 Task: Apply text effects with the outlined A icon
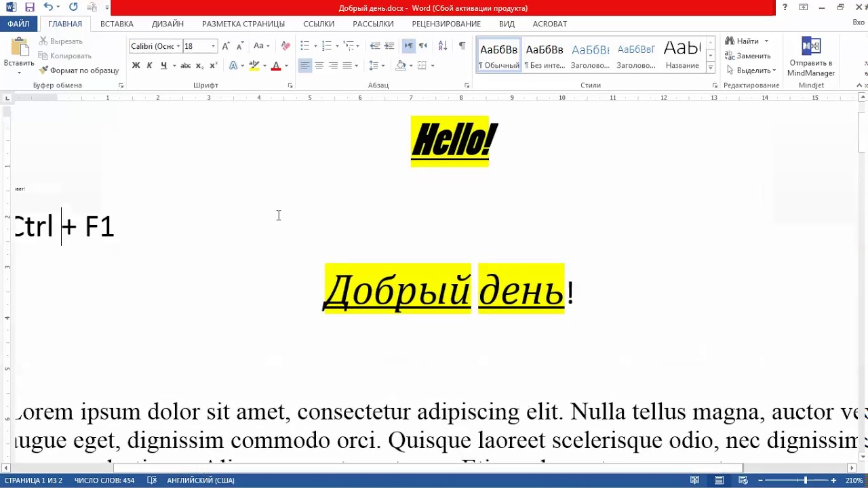233,66
